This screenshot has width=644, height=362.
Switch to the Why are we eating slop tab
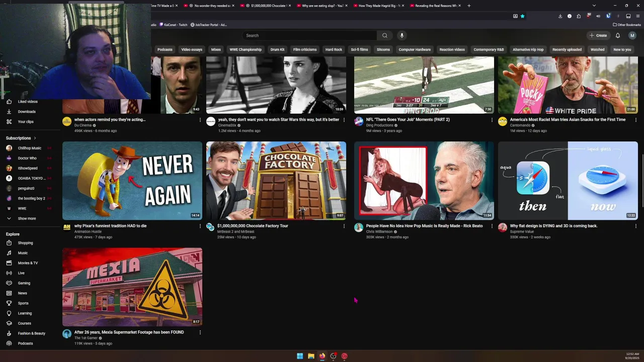coord(323,6)
